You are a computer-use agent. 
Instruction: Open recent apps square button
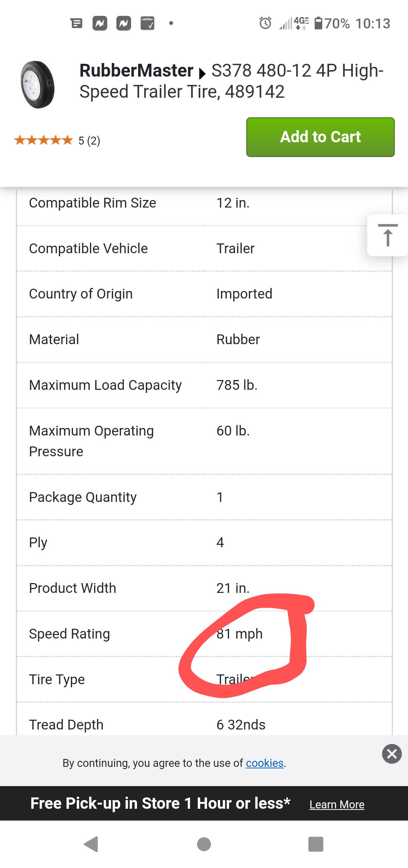(x=316, y=844)
